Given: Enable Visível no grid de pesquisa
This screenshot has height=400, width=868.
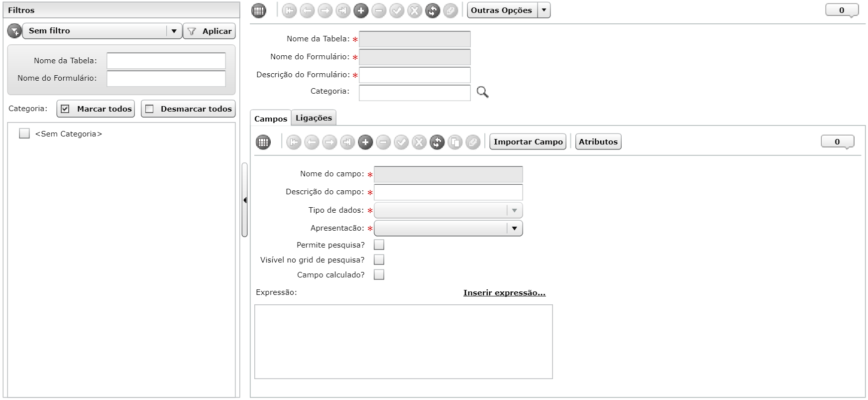Looking at the screenshot, I should pyautogui.click(x=379, y=260).
